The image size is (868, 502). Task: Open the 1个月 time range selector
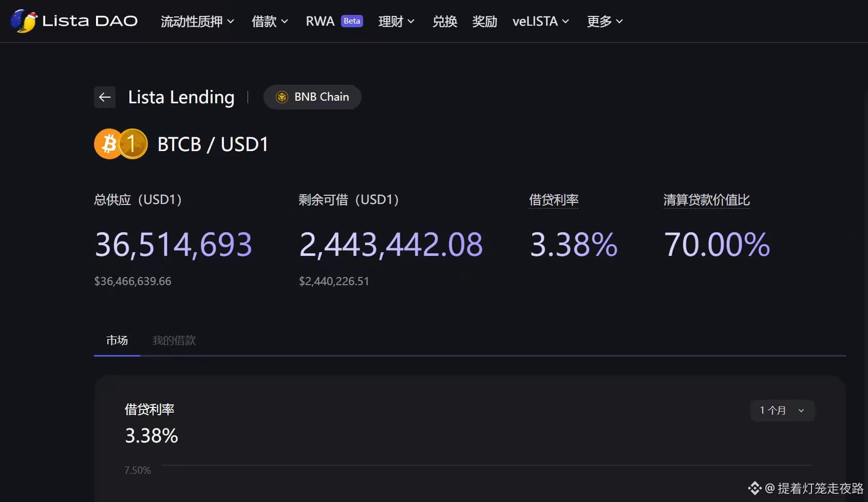782,411
